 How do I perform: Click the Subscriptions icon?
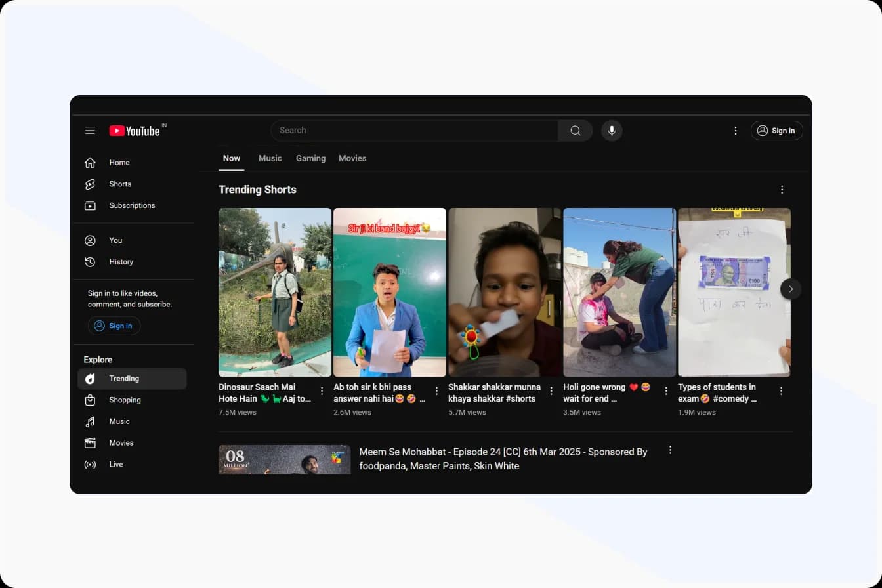pos(90,205)
